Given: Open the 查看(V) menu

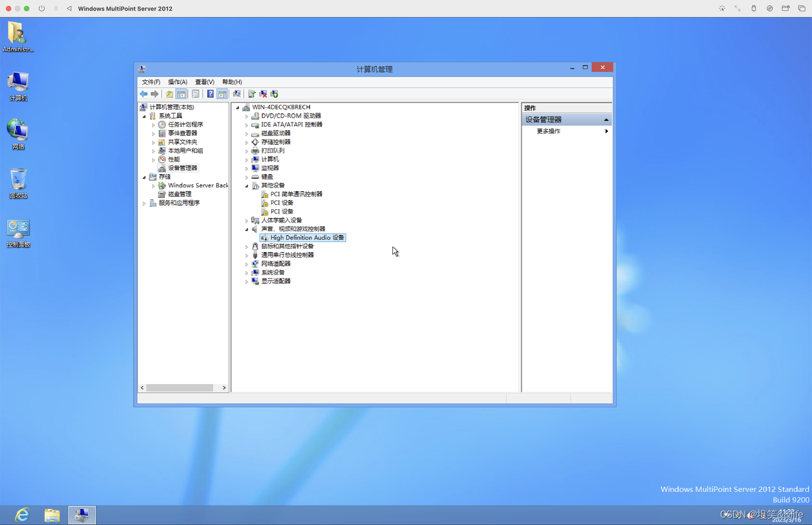Looking at the screenshot, I should coord(205,82).
